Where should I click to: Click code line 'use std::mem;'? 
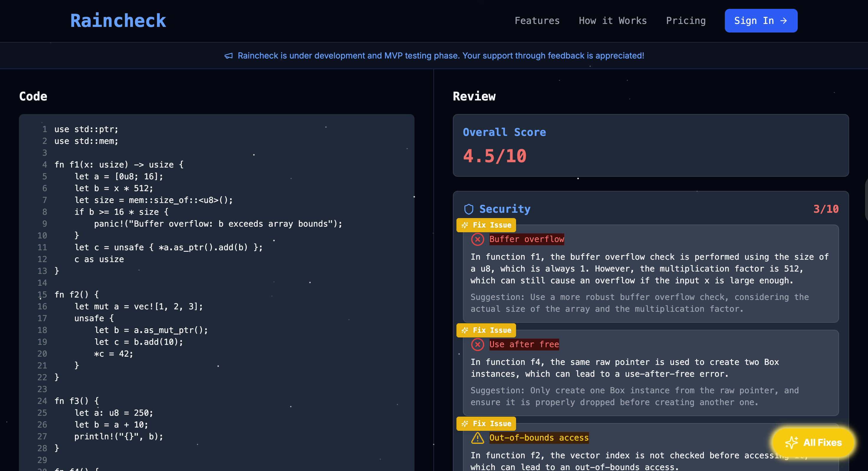point(86,141)
